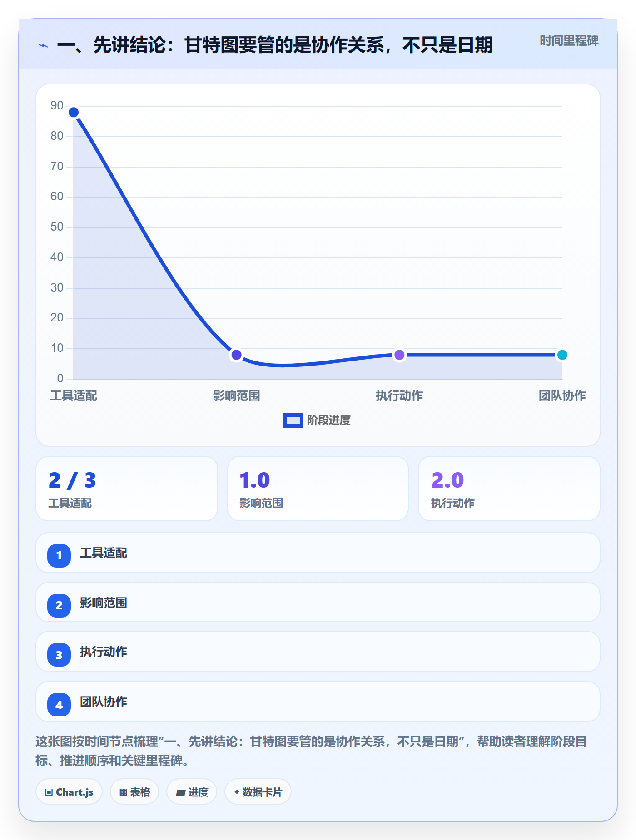
Task: Click the 影响范围 data point on chart
Action: pos(236,355)
